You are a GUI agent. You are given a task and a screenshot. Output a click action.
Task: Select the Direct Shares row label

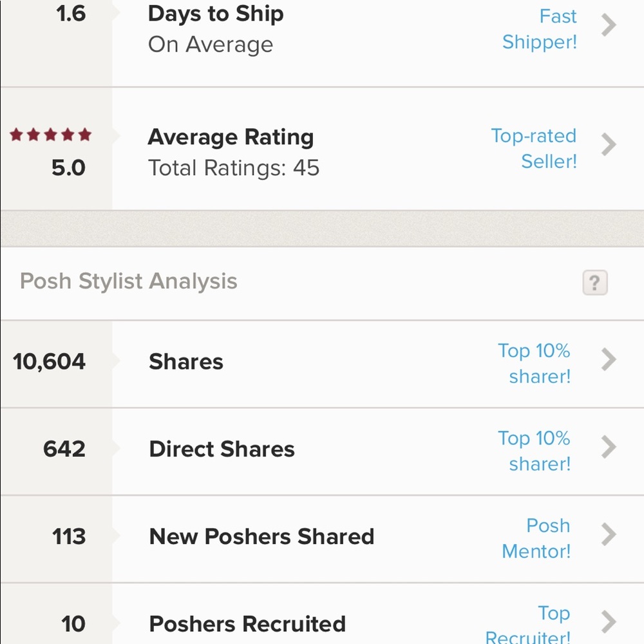pos(222,449)
